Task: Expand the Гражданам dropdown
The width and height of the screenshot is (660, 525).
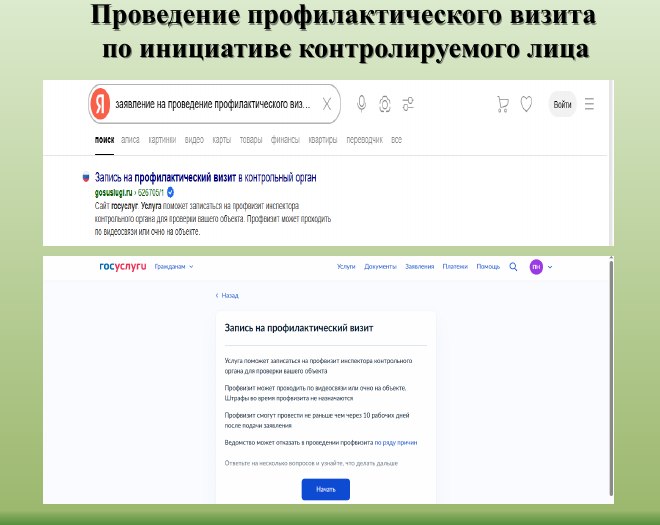Action: coord(174,267)
